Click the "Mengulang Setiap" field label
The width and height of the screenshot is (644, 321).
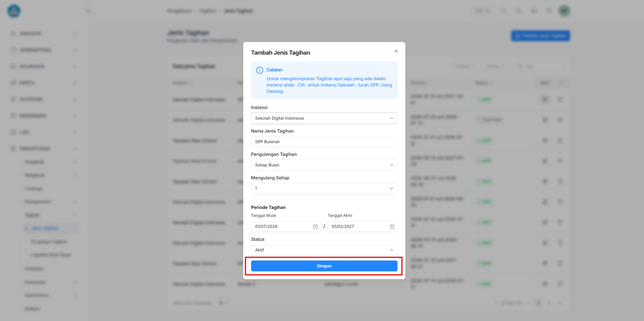click(x=270, y=178)
